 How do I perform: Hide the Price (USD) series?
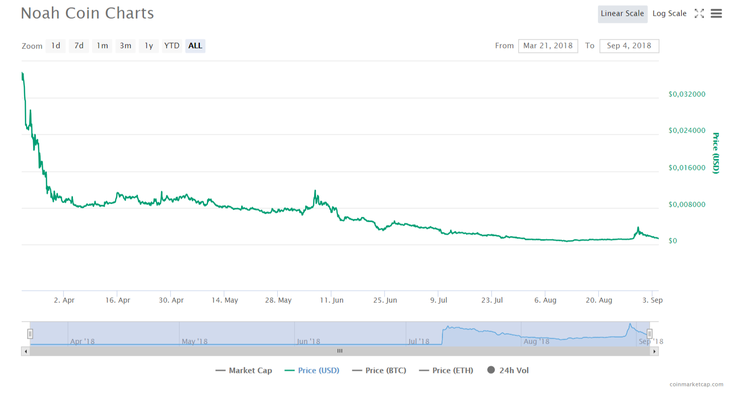click(x=312, y=371)
